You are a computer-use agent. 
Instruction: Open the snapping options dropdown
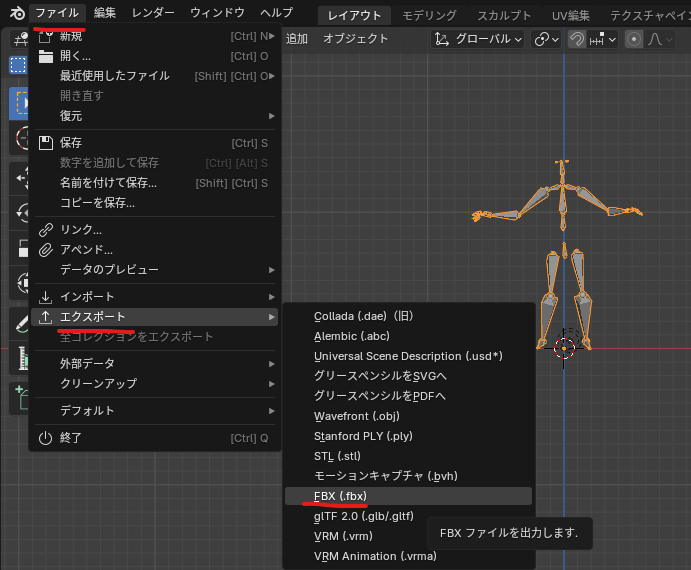pos(602,39)
